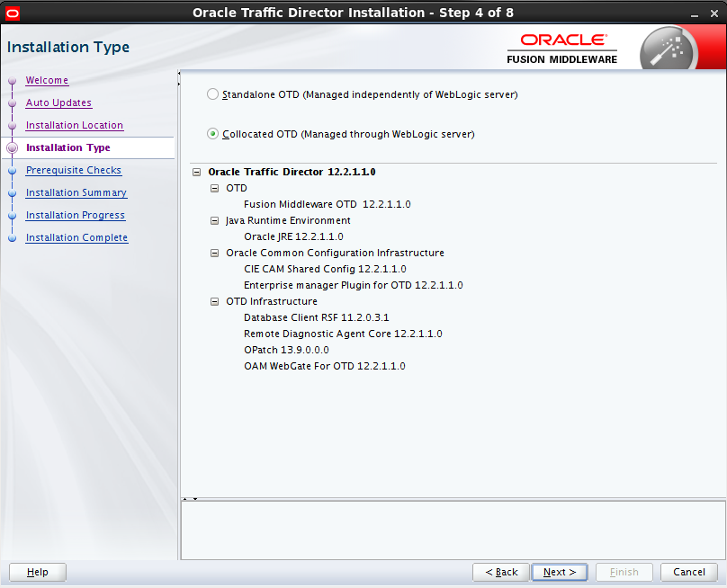The height and width of the screenshot is (588, 727).
Task: Click the Help button
Action: click(x=37, y=572)
